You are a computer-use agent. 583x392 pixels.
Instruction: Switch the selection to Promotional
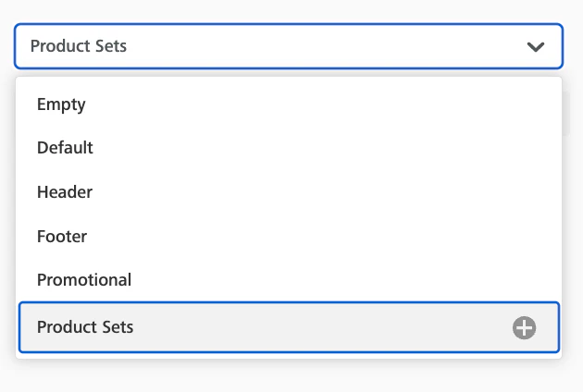click(84, 279)
